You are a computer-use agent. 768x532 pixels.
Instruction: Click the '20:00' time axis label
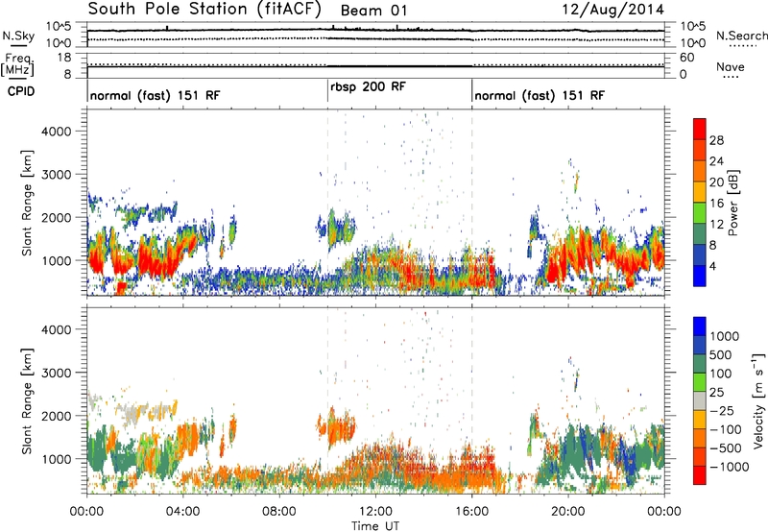coord(568,512)
